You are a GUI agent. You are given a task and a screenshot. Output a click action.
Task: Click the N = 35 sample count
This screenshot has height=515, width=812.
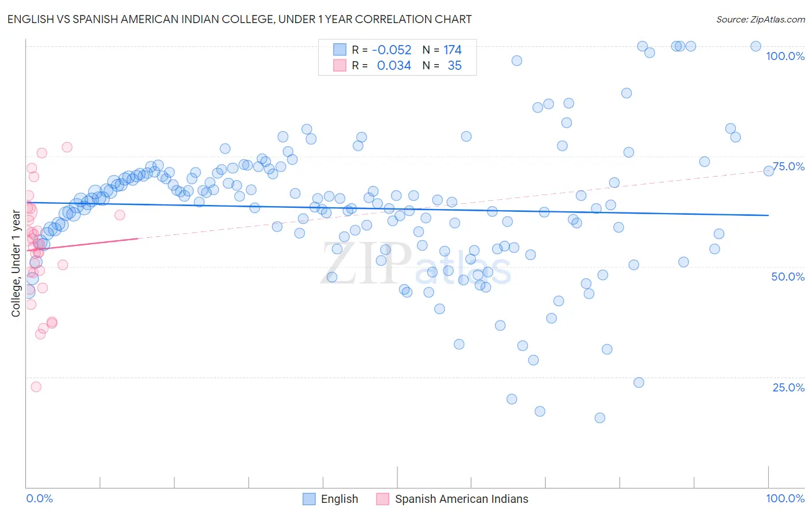[442, 65]
